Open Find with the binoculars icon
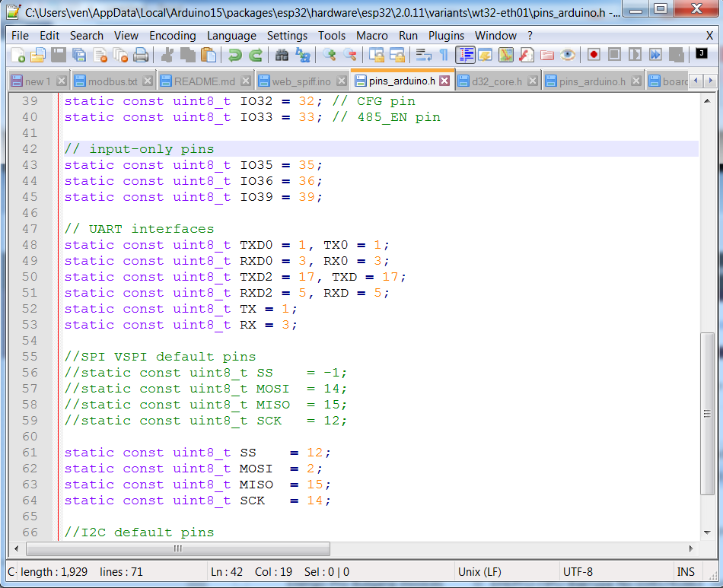Viewport: 723px width, 588px height. point(282,55)
